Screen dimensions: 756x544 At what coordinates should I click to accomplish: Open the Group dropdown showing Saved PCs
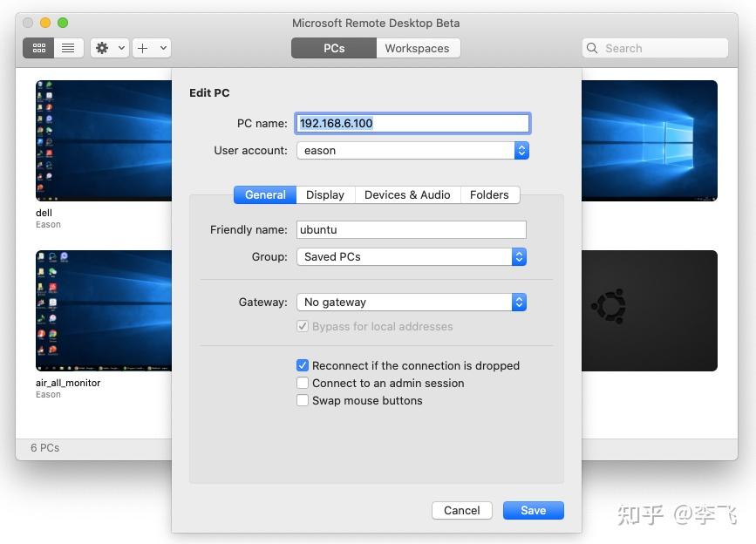[519, 256]
